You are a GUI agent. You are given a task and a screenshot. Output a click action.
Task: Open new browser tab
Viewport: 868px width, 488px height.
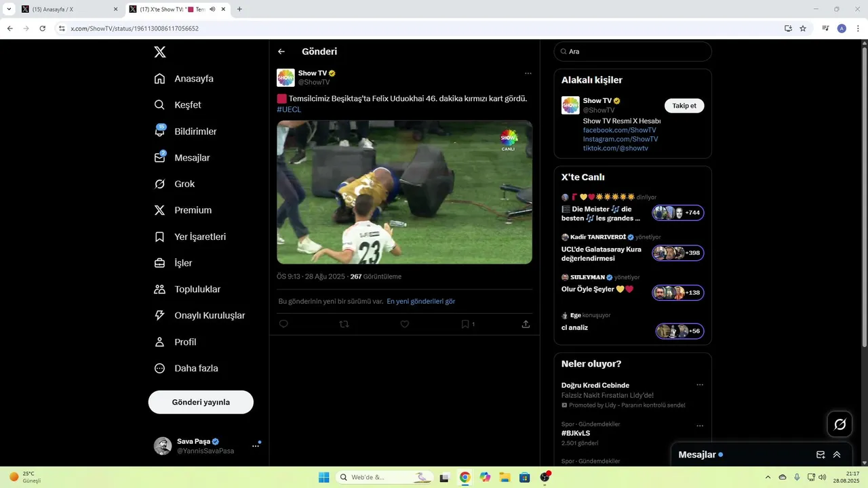239,9
